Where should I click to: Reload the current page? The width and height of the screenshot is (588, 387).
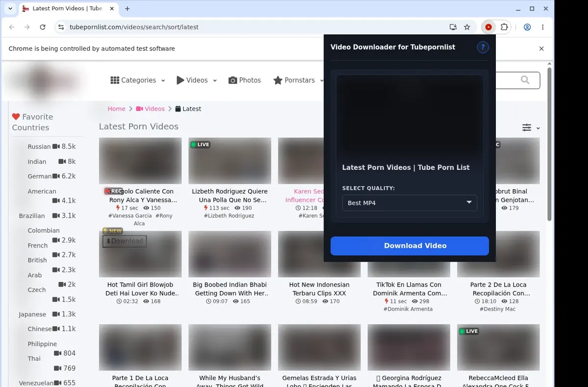[x=43, y=27]
